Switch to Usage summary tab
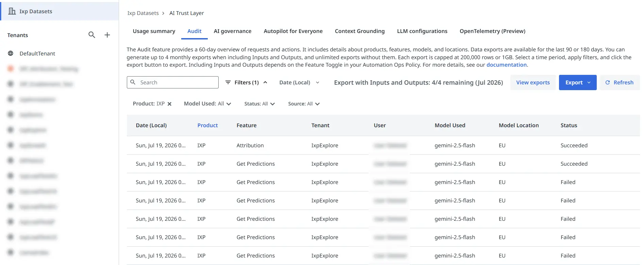Viewport: 644px width, 265px height. click(154, 31)
